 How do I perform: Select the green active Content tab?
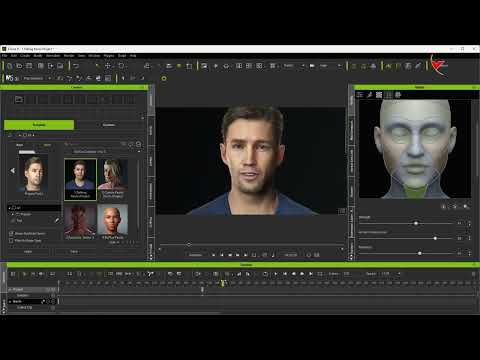click(39, 125)
